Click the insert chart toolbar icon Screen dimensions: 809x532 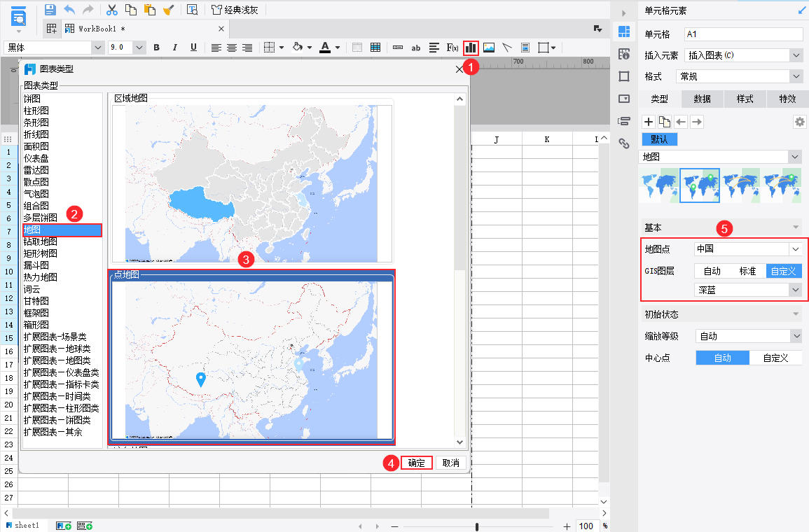point(471,48)
